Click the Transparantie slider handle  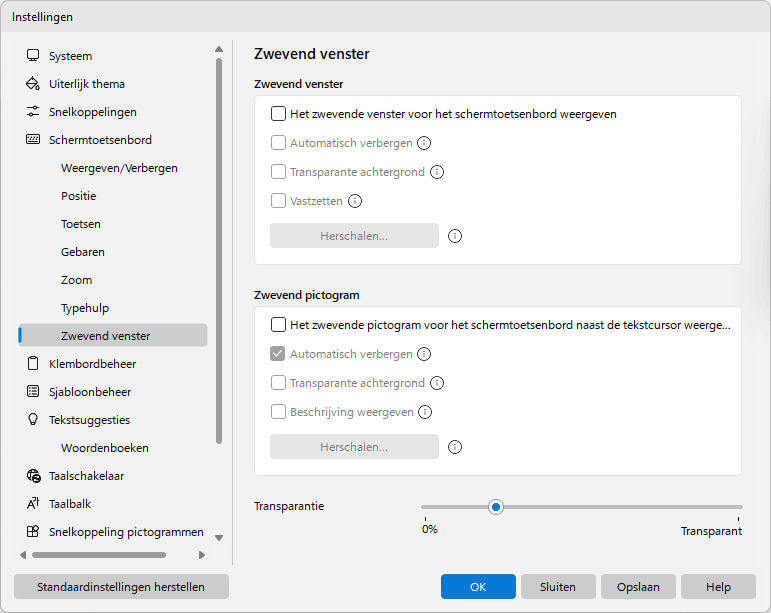pyautogui.click(x=496, y=507)
